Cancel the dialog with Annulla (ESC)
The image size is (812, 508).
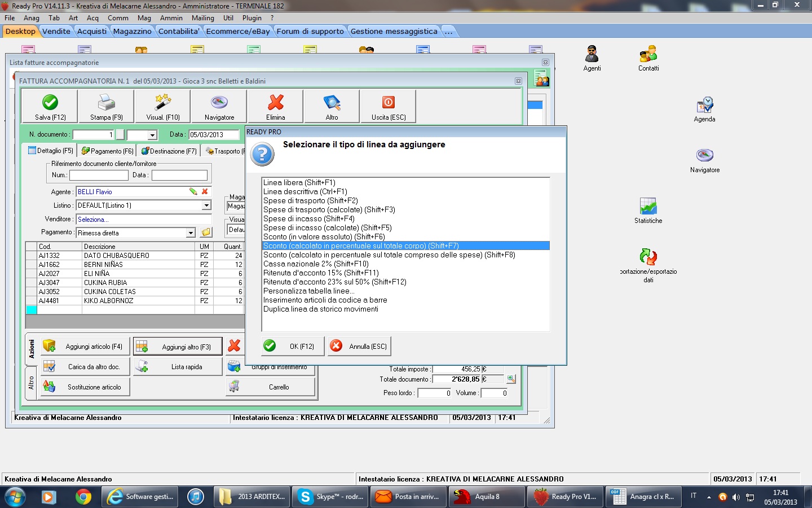pyautogui.click(x=359, y=346)
